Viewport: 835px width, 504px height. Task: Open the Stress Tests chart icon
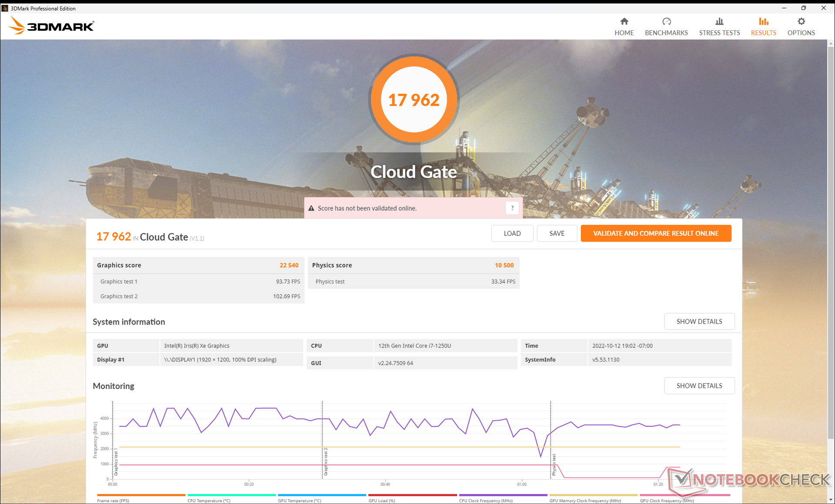click(x=719, y=21)
